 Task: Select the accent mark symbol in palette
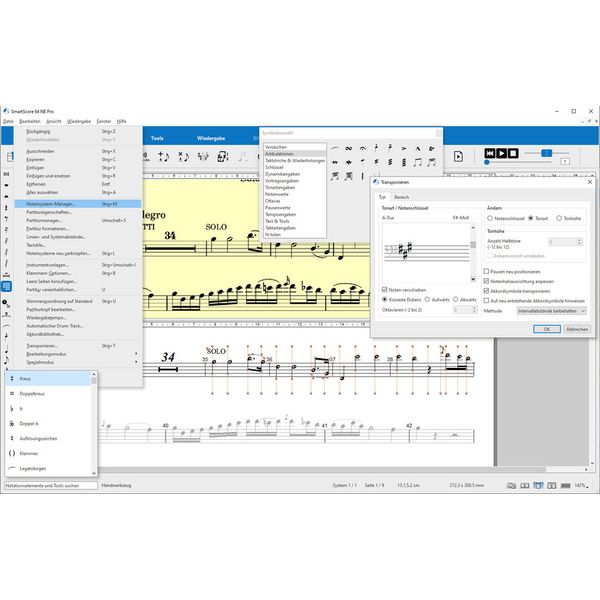point(404,148)
